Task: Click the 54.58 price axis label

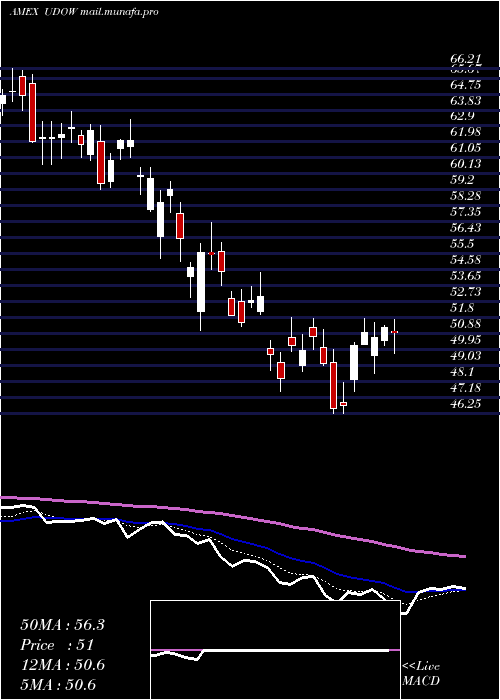Action: click(x=465, y=259)
